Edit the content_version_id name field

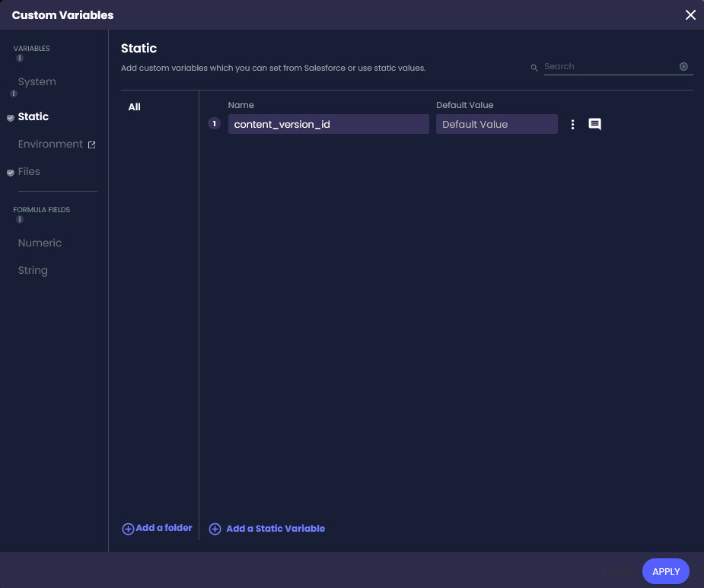click(328, 124)
